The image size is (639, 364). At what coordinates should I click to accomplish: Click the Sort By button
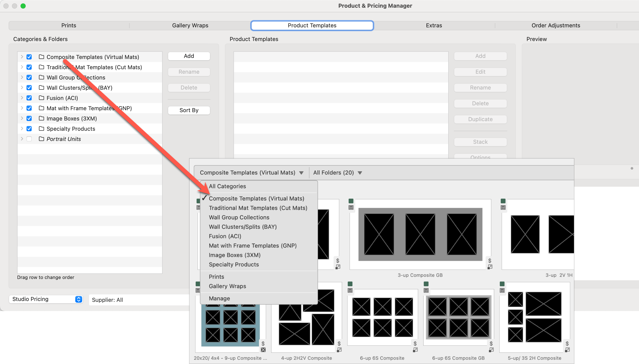(x=189, y=110)
